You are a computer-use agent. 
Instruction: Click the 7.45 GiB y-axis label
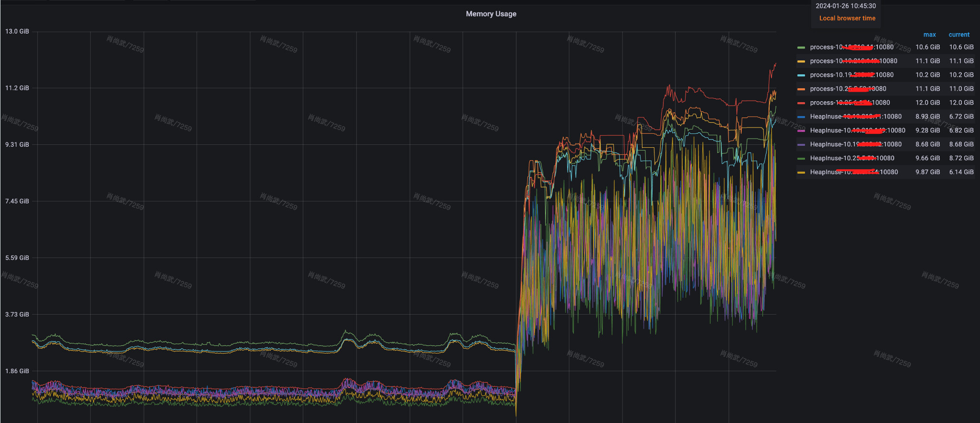[x=17, y=201]
